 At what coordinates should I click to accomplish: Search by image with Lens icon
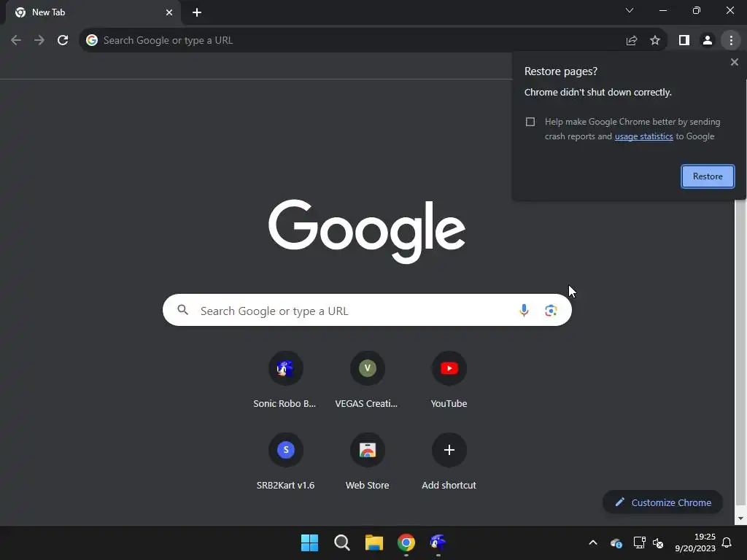(551, 311)
